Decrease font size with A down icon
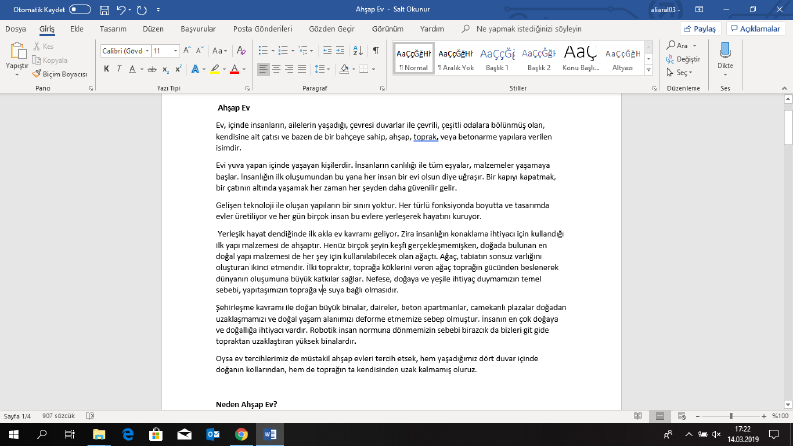Viewport: 793px width, 446px height. coord(200,51)
